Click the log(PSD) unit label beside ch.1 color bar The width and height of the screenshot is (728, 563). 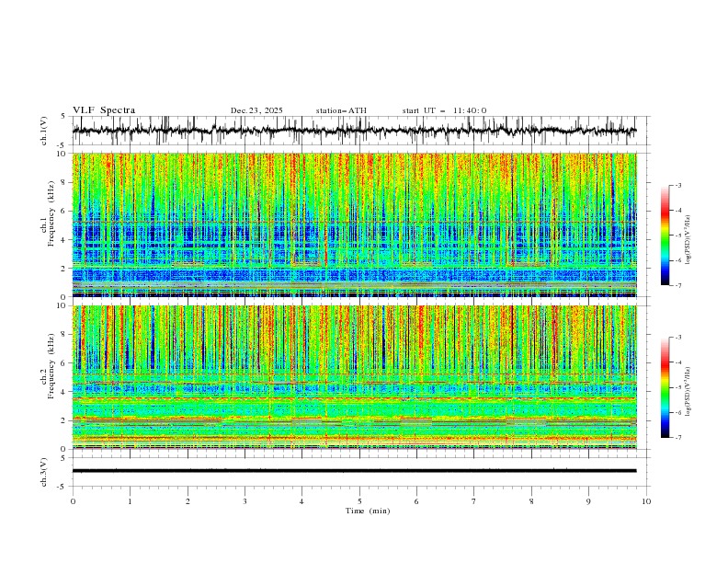tap(688, 240)
